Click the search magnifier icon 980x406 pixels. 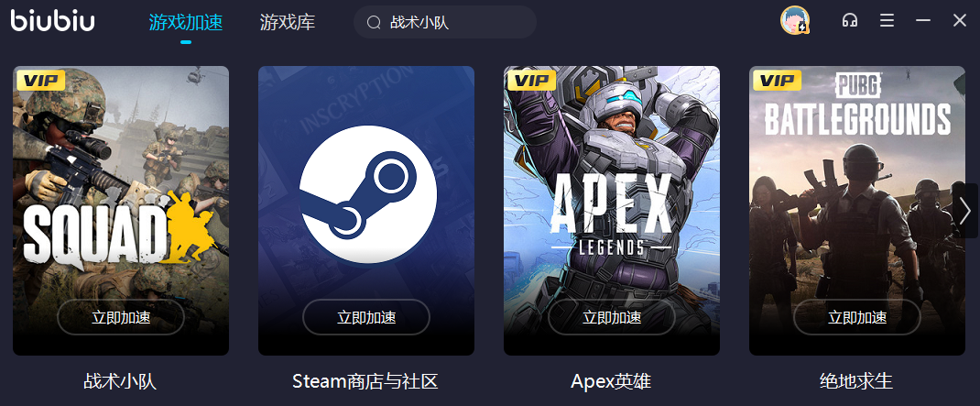tap(374, 23)
